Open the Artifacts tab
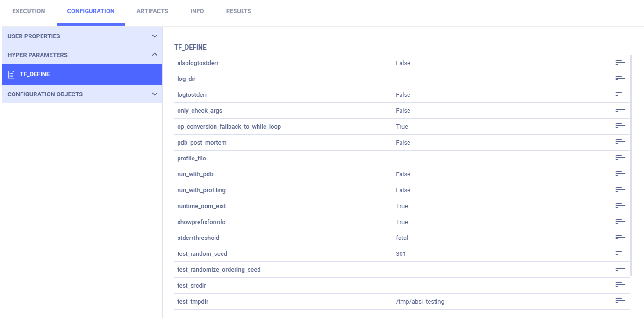The image size is (644, 318). pyautogui.click(x=152, y=11)
